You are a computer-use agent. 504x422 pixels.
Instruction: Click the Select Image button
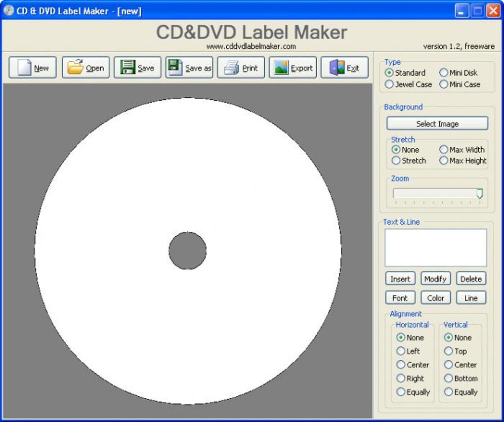pos(437,124)
